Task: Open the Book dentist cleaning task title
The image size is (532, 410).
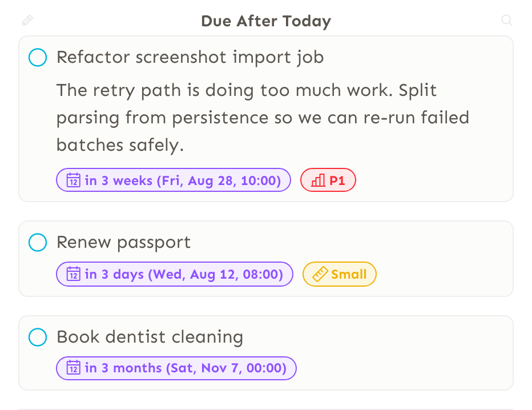Action: pyautogui.click(x=150, y=337)
